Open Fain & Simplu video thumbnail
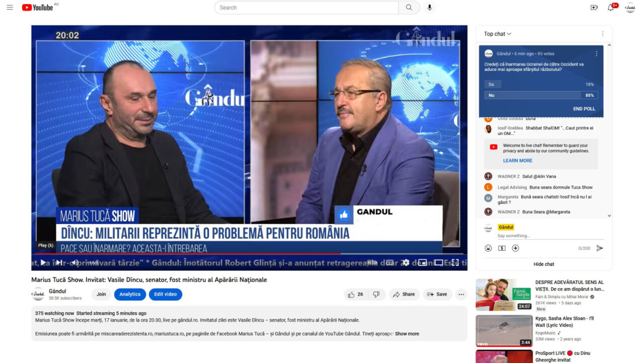The height and width of the screenshot is (363, 644). click(504, 295)
